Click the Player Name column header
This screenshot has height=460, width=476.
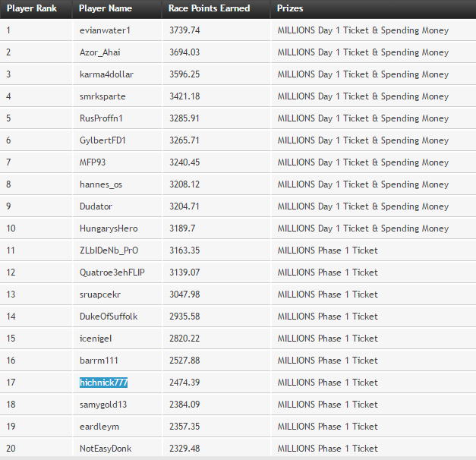pyautogui.click(x=106, y=8)
